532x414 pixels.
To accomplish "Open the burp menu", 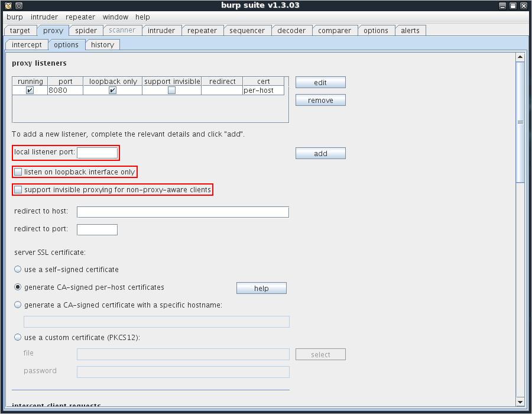I will 15,17.
